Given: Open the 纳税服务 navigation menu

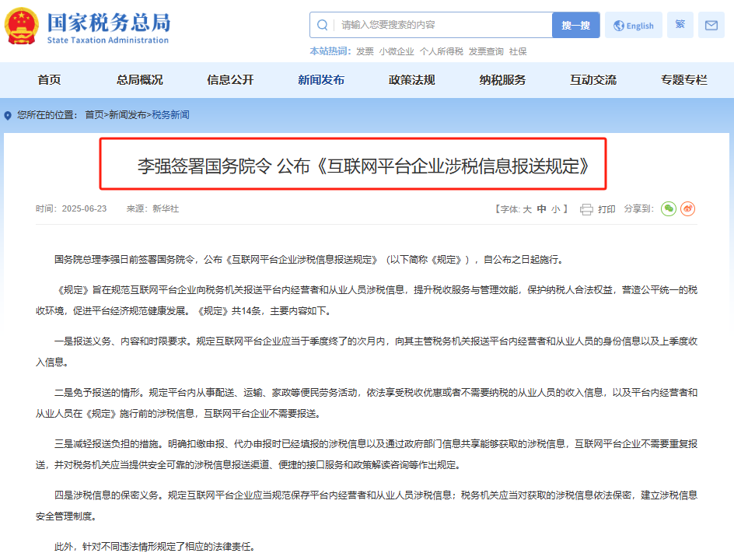Looking at the screenshot, I should pos(502,79).
